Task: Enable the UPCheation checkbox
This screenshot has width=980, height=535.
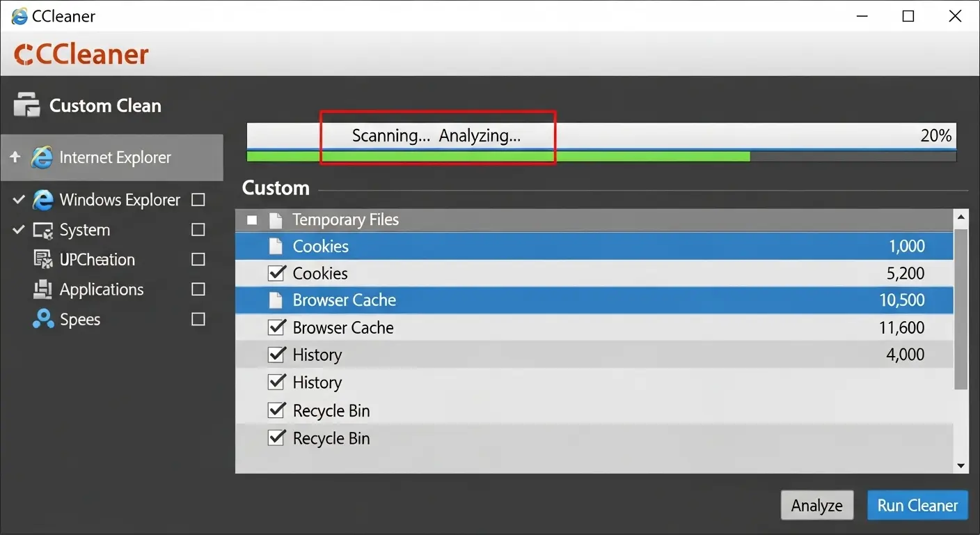Action: tap(198, 259)
